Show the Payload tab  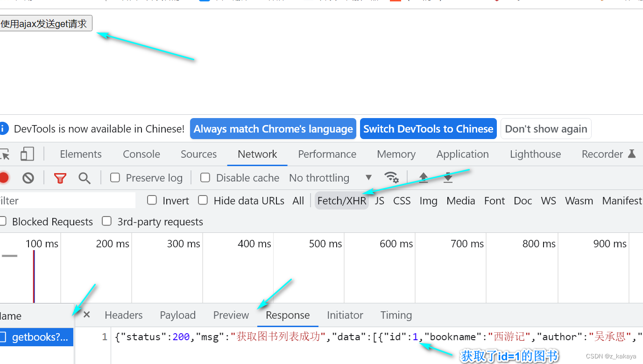[x=178, y=315]
